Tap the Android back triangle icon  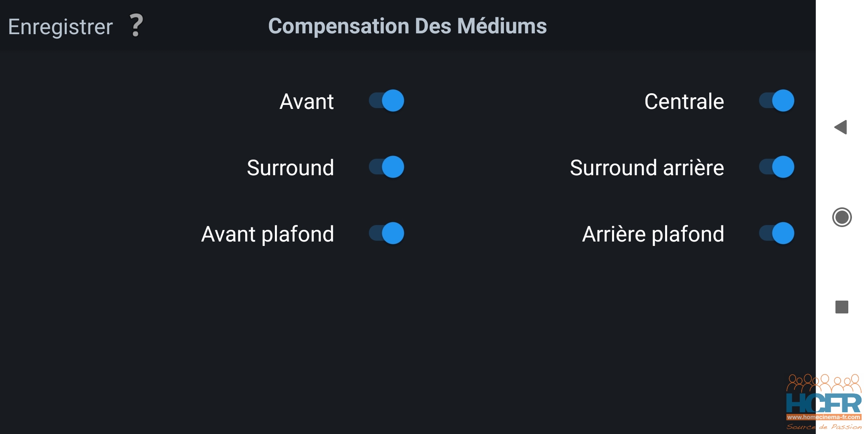(x=841, y=127)
